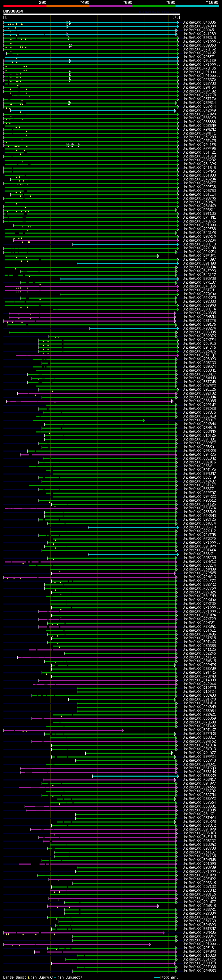Select label UniRef100_C5WSJ6
Viewport: 222px width, 980px height.
199,906
